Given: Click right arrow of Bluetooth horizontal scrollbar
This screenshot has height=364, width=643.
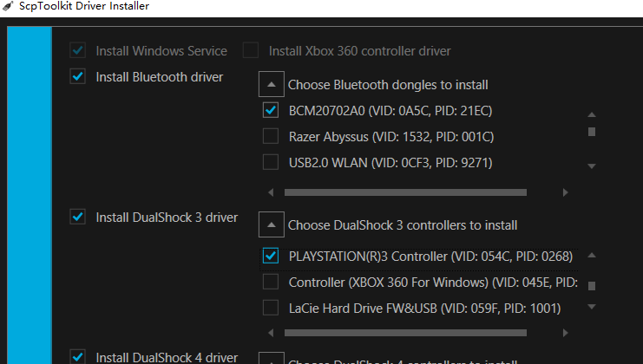Looking at the screenshot, I should (x=566, y=192).
